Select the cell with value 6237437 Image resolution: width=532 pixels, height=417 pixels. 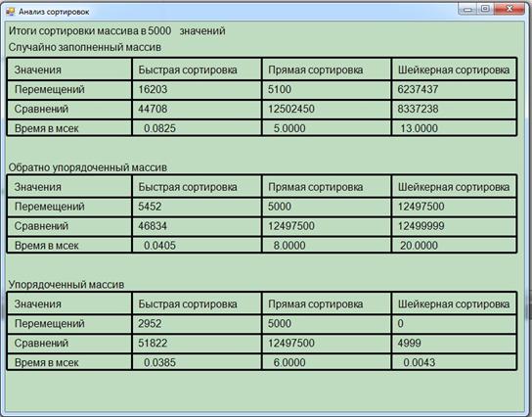click(x=454, y=90)
